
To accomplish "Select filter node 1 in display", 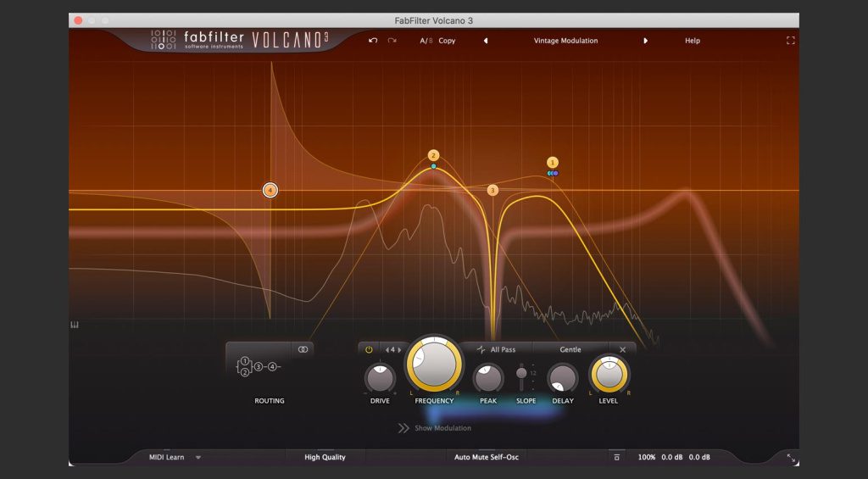I will point(552,162).
